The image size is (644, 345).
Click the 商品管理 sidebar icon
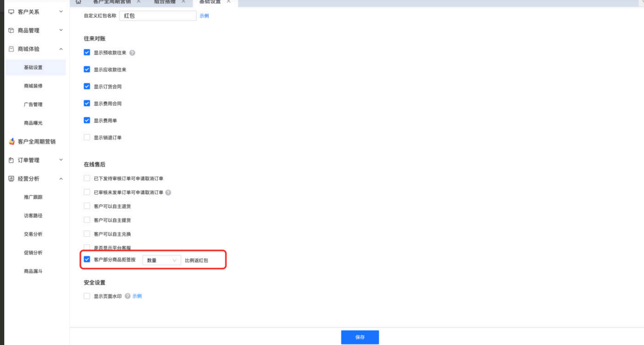point(11,31)
